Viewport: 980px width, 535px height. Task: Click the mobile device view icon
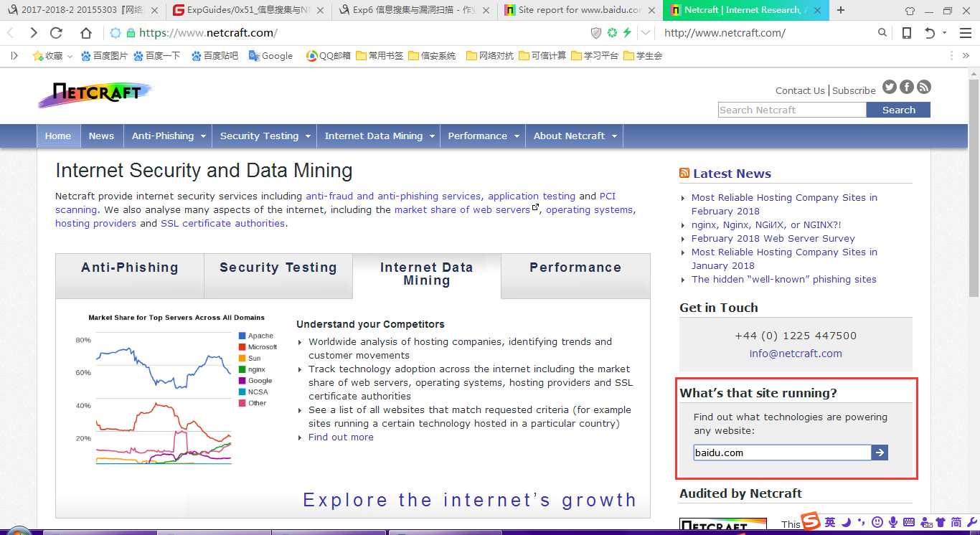click(907, 33)
